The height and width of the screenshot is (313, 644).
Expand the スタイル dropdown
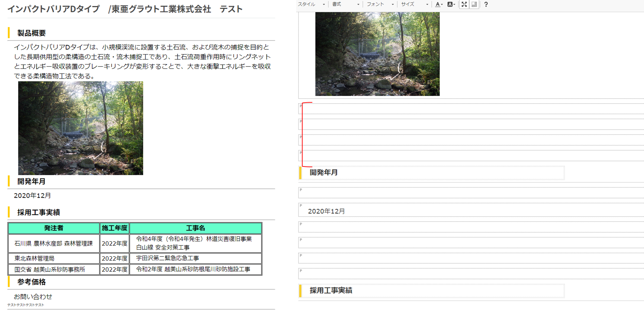(x=311, y=4)
